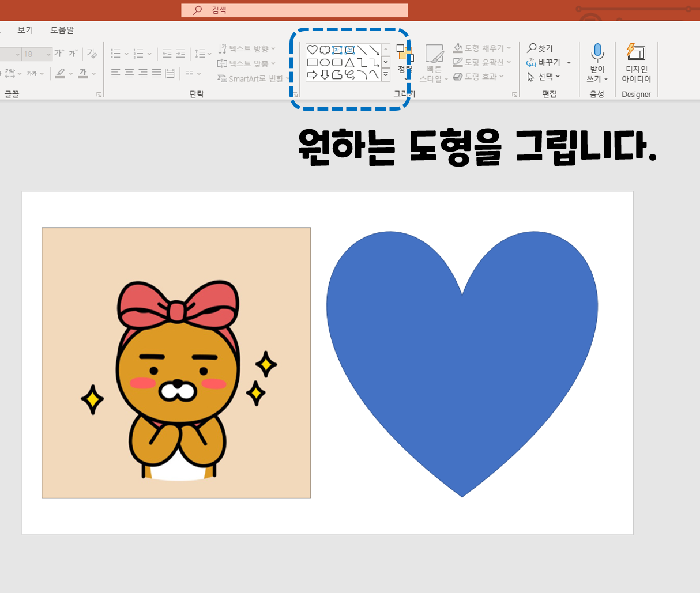Image resolution: width=700 pixels, height=593 pixels.
Task: Open the 텍스트 맞춤 dropdown
Action: [x=247, y=63]
